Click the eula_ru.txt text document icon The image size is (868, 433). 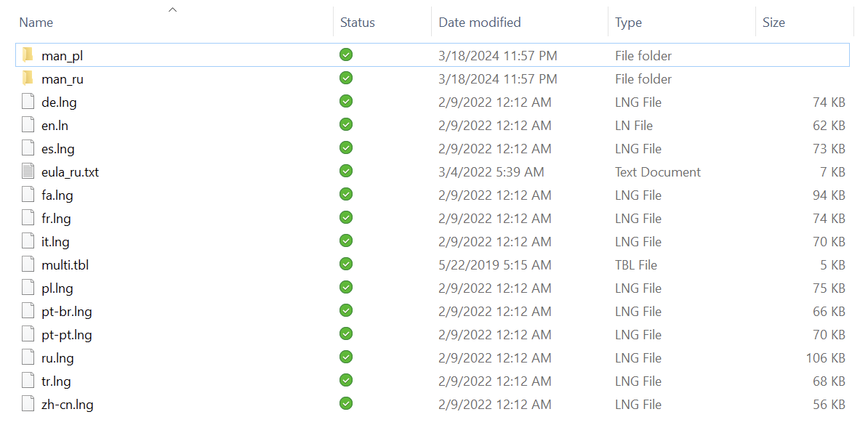pos(28,171)
